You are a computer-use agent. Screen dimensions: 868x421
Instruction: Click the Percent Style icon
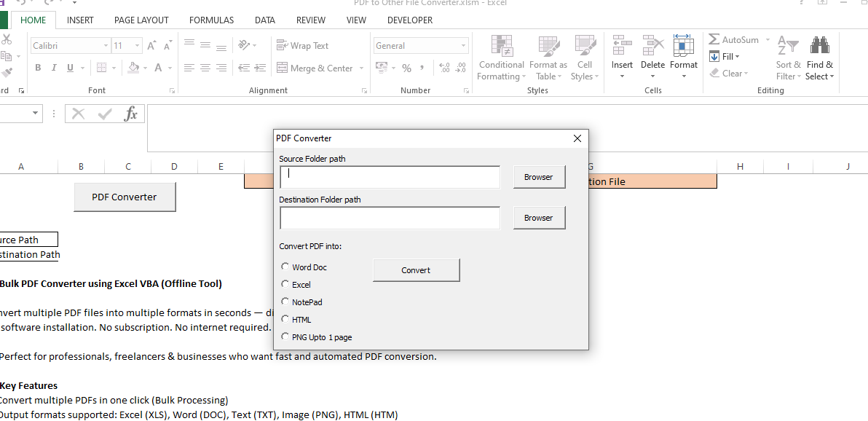coord(406,68)
